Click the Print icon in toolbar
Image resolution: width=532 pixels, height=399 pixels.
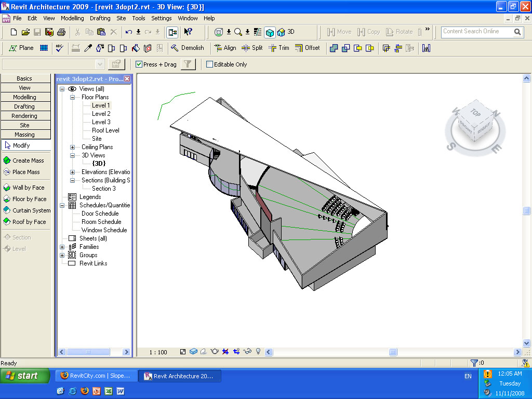click(61, 32)
